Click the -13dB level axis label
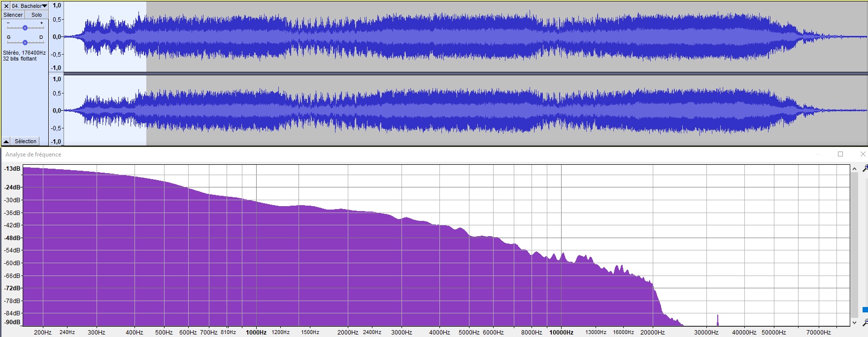 [x=12, y=169]
